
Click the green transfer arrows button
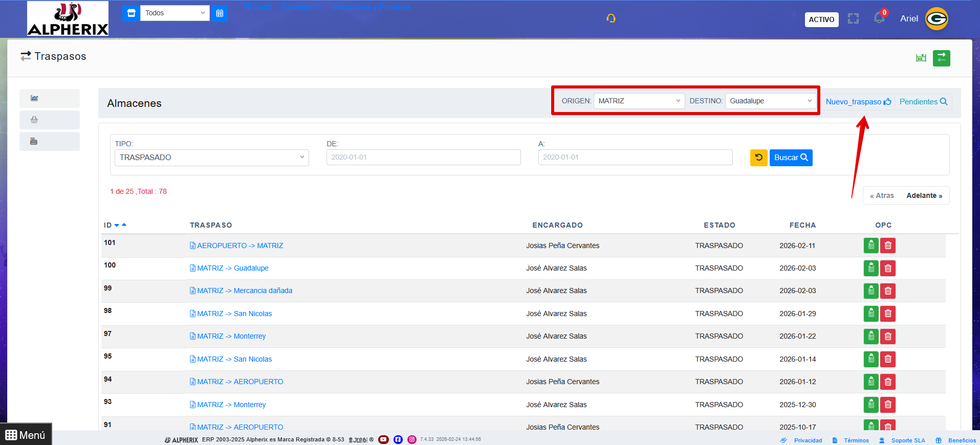coord(941,58)
